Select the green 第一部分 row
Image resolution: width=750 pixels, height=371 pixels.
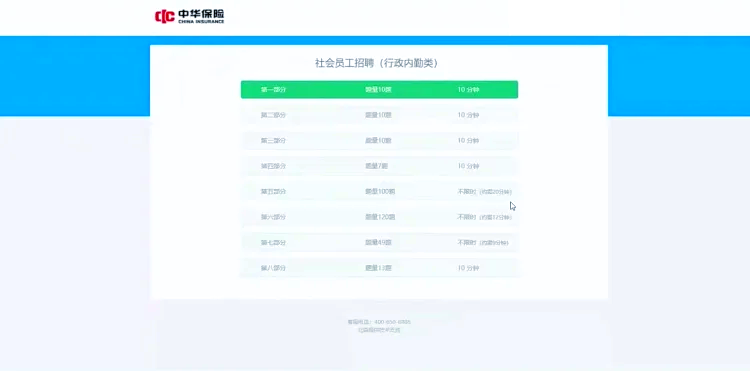point(379,89)
